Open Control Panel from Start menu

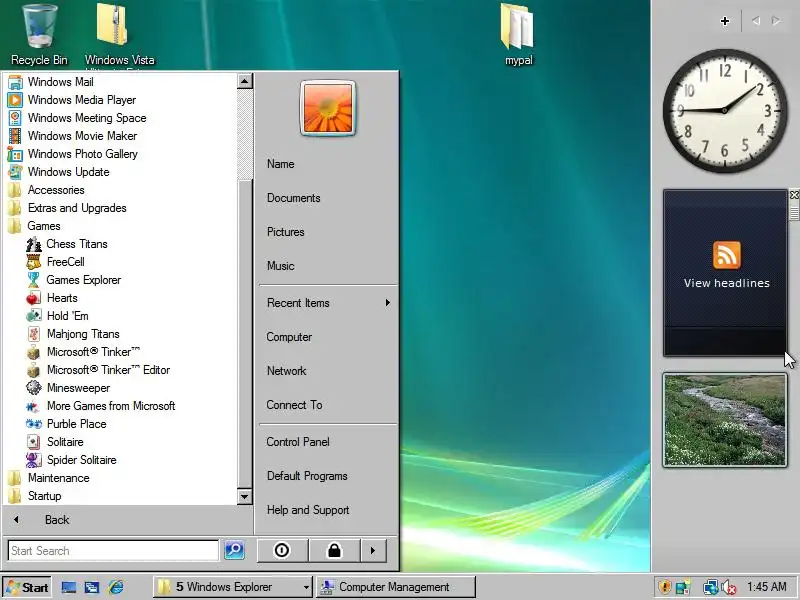point(298,442)
